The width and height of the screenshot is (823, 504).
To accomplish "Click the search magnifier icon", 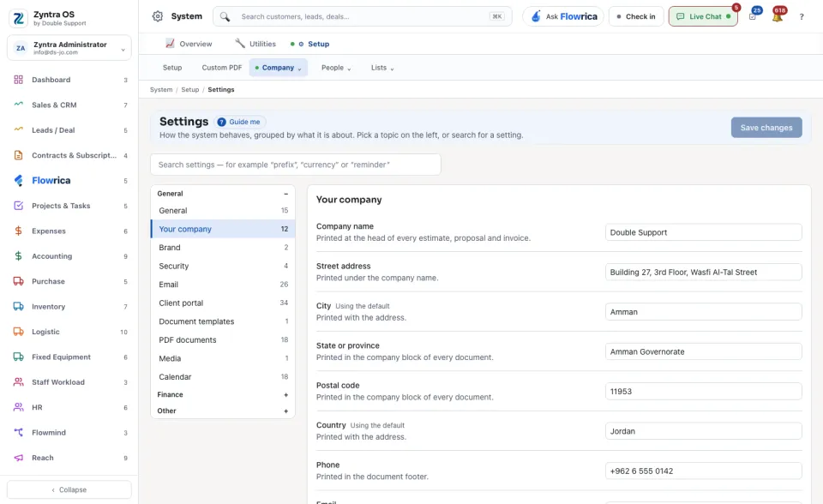I will pos(225,17).
